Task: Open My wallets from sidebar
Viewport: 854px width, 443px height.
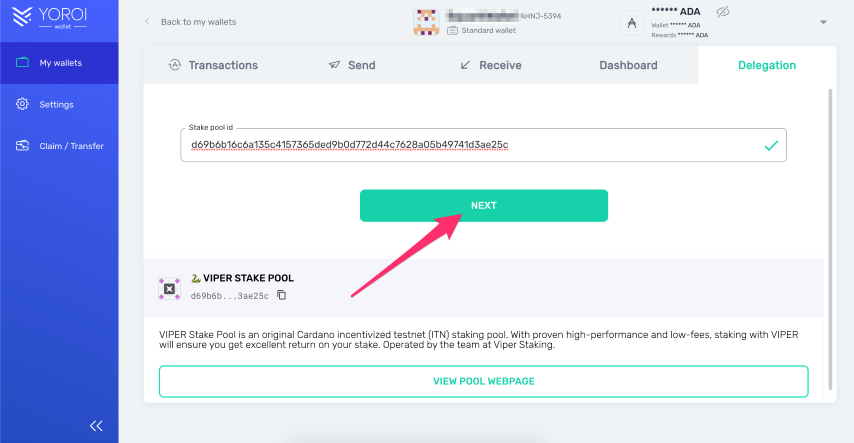Action: [x=59, y=63]
